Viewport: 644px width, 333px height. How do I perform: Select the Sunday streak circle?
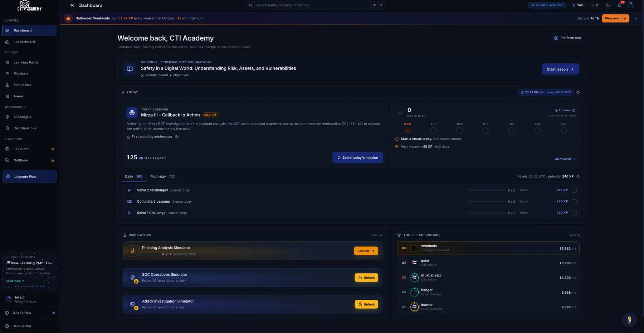point(563,131)
